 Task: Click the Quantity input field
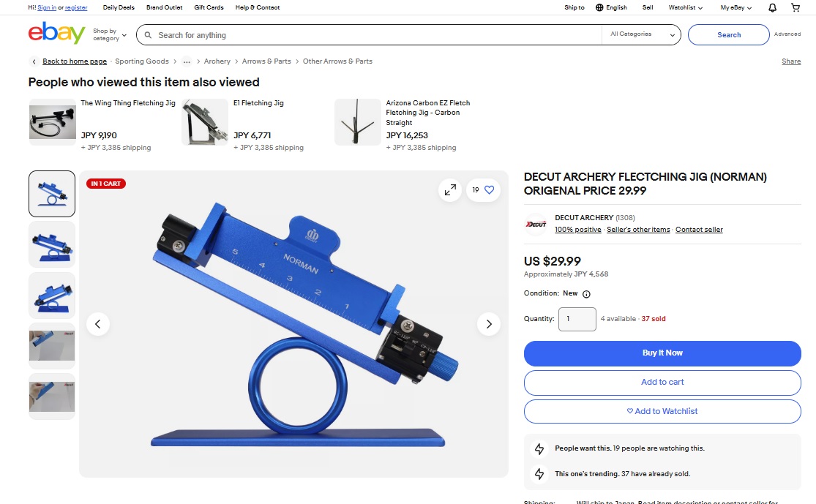[577, 319]
